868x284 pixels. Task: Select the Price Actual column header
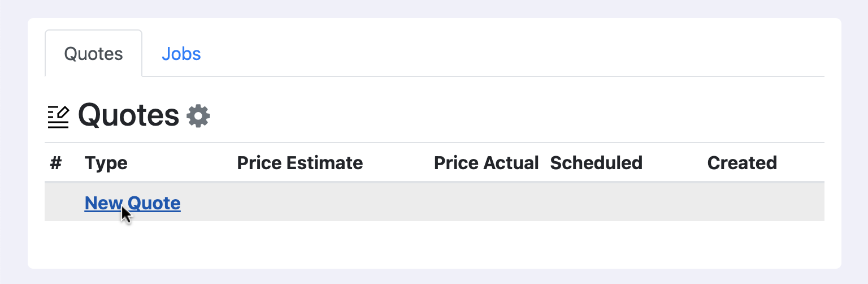[486, 163]
